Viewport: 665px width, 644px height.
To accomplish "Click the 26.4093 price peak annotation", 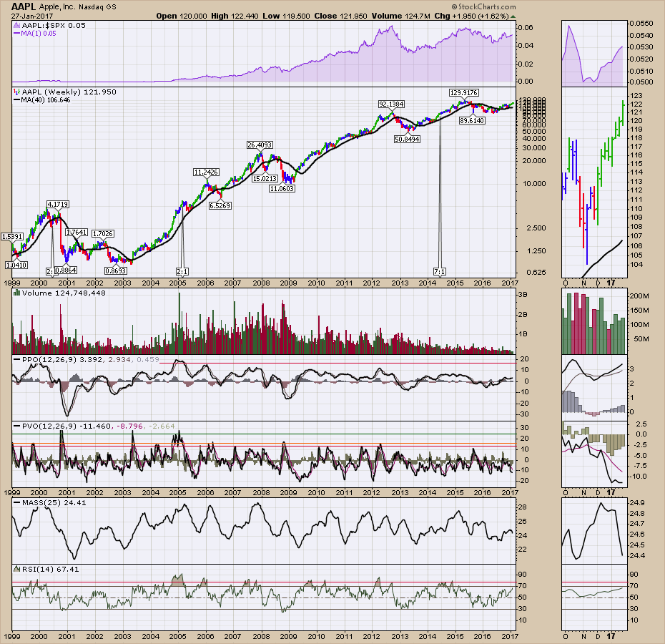I will (260, 145).
